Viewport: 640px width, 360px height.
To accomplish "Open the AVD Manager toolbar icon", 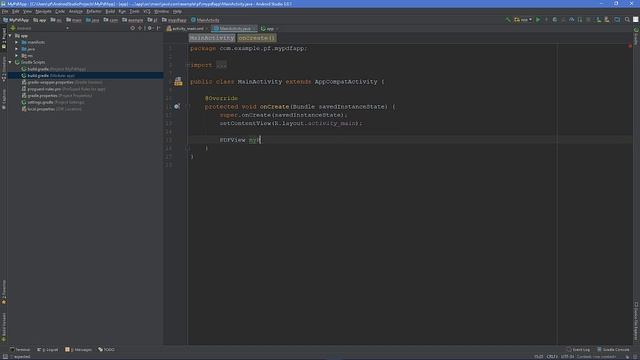I will pyautogui.click(x=598, y=20).
